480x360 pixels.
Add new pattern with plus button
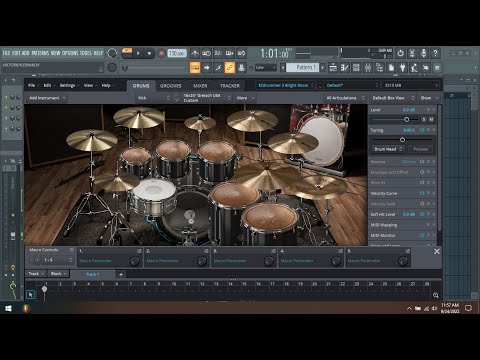pyautogui.click(x=322, y=68)
